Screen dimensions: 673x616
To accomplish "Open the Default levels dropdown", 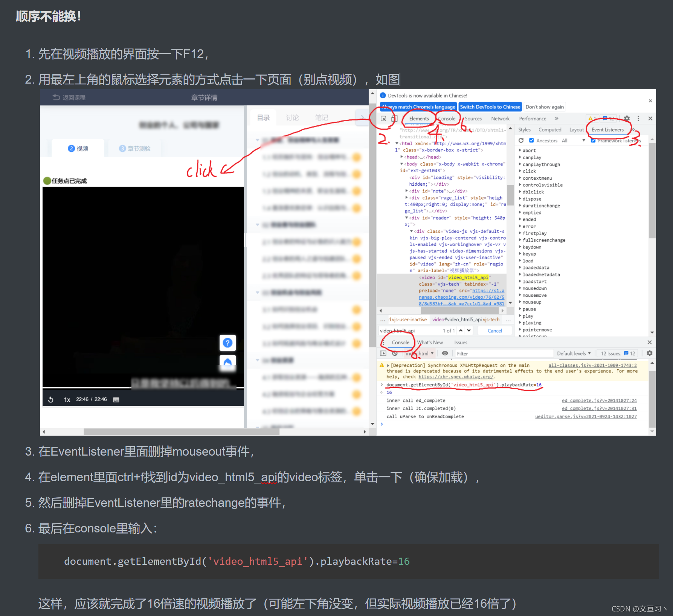I will pyautogui.click(x=574, y=353).
